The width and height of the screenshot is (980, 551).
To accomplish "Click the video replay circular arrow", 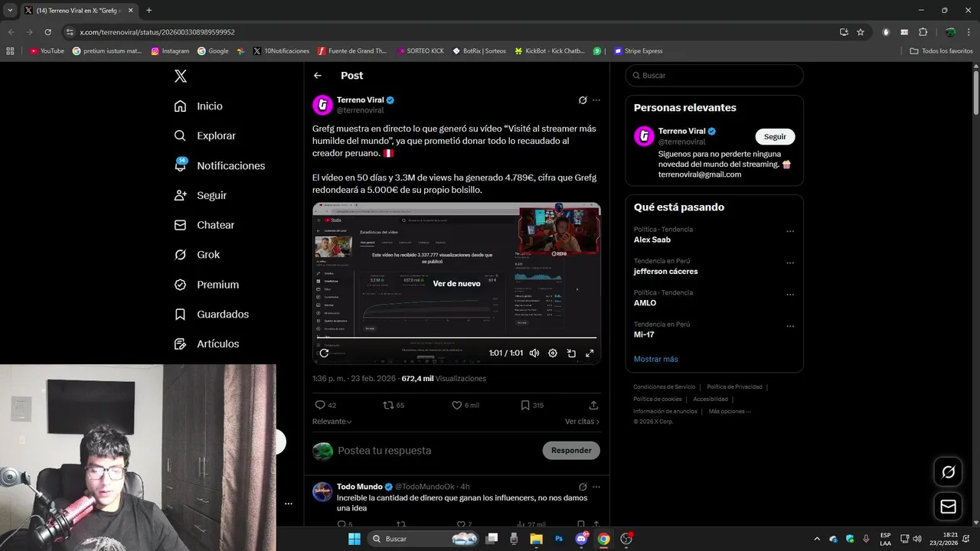I will [x=324, y=353].
